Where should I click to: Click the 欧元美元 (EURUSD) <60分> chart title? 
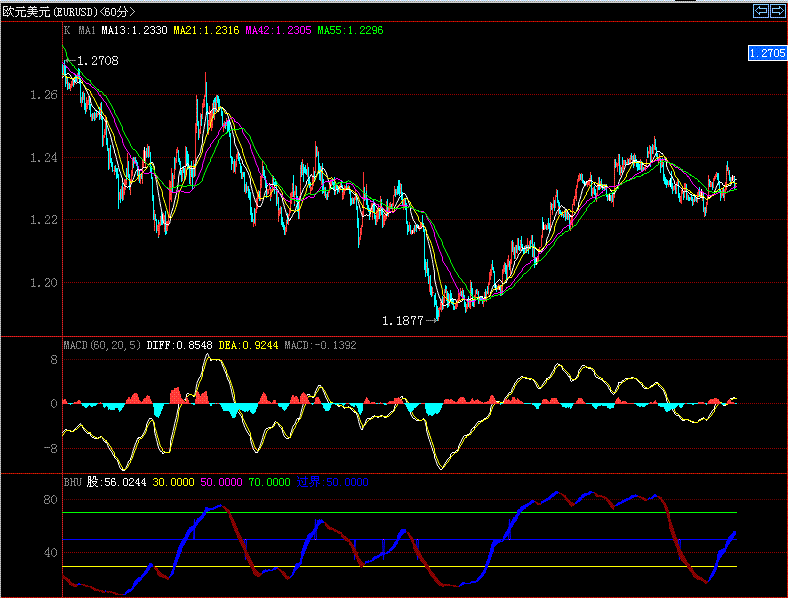pos(69,12)
